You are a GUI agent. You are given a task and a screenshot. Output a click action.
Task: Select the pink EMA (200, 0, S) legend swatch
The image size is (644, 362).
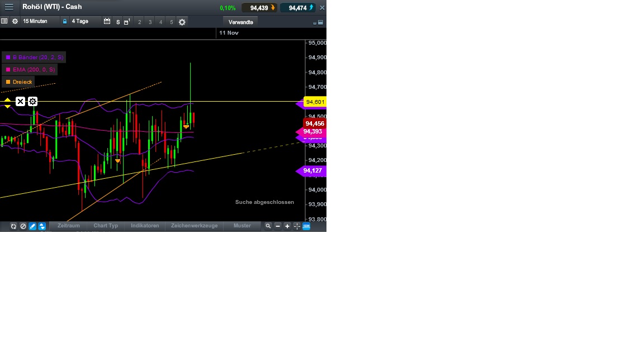click(x=8, y=69)
